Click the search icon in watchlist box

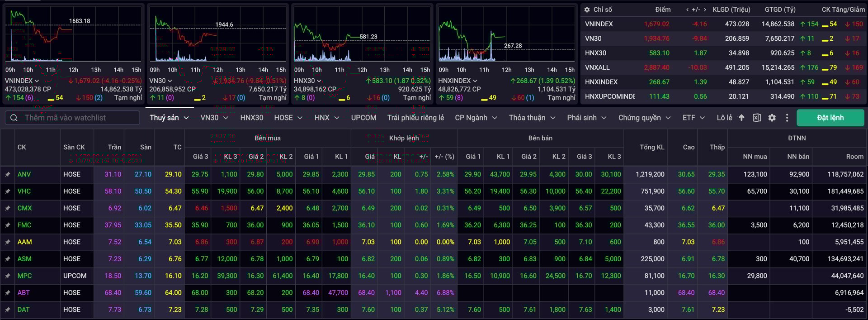coord(14,118)
